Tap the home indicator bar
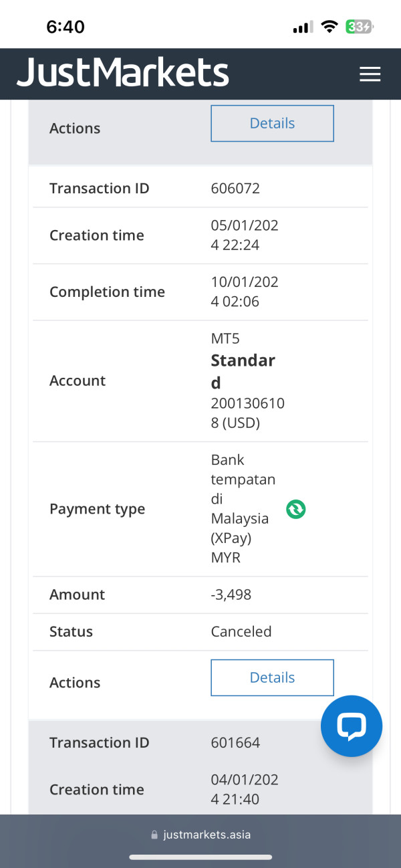401x868 pixels. [200, 857]
